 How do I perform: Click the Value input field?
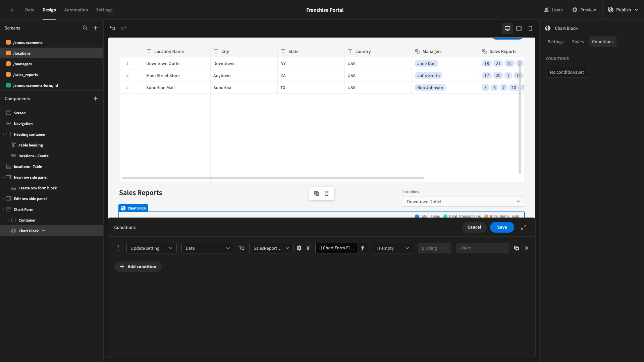482,248
